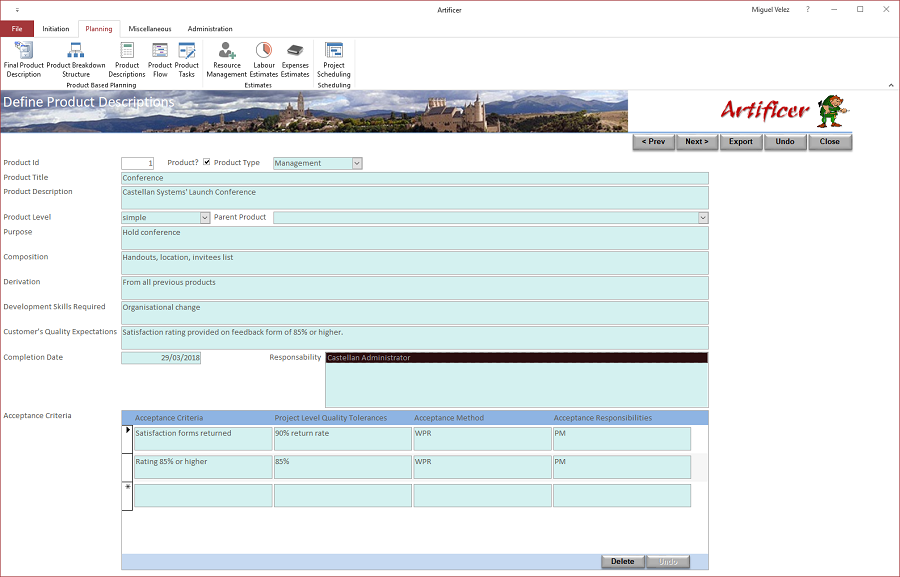The image size is (900, 577).
Task: Toggle the Product? checkbox
Action: pyautogui.click(x=207, y=162)
